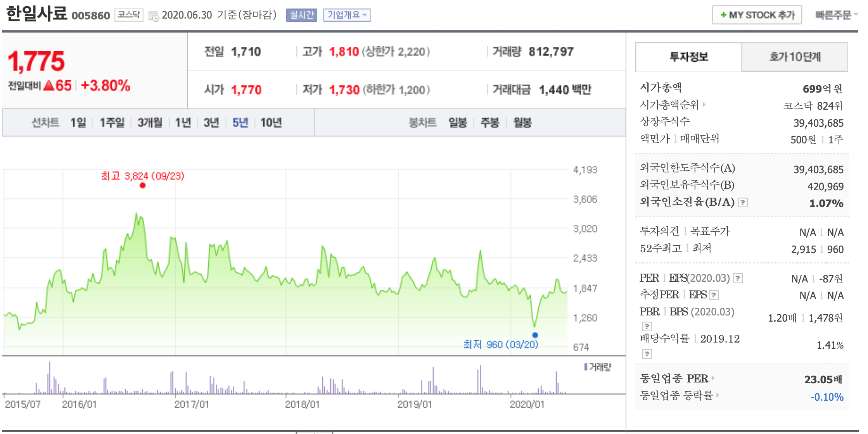Open the help icon for 외국인소진율(B/A)
Image resolution: width=868 pixels, height=434 pixels.
(743, 202)
